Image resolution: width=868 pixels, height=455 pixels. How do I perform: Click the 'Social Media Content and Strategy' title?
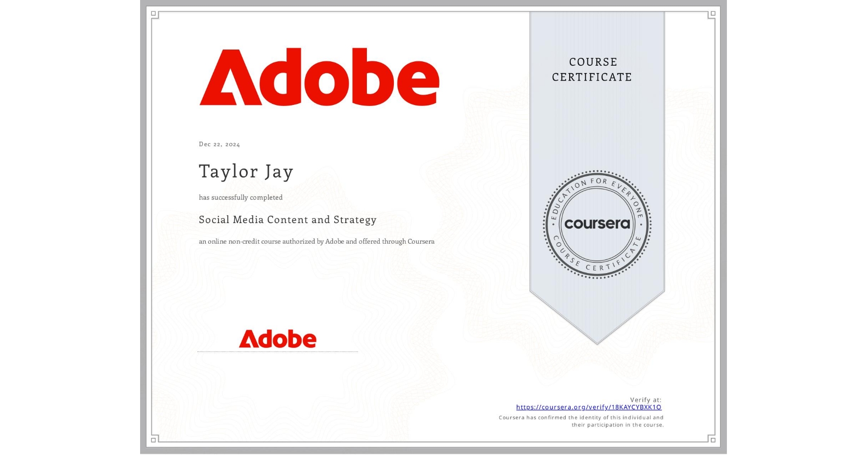click(x=287, y=220)
